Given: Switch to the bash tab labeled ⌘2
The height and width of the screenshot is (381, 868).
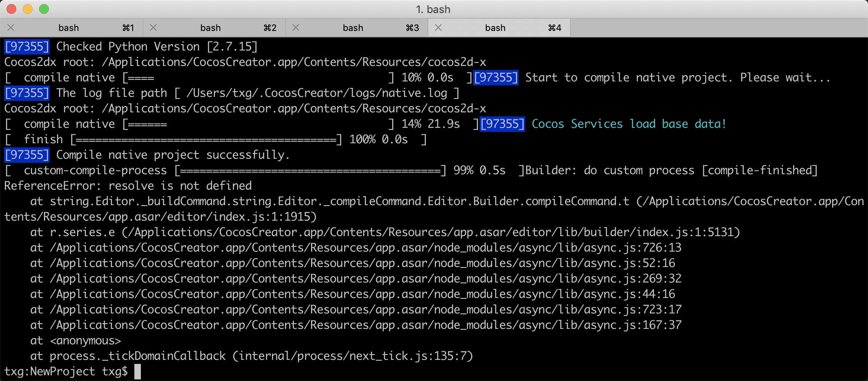Looking at the screenshot, I should tap(210, 28).
